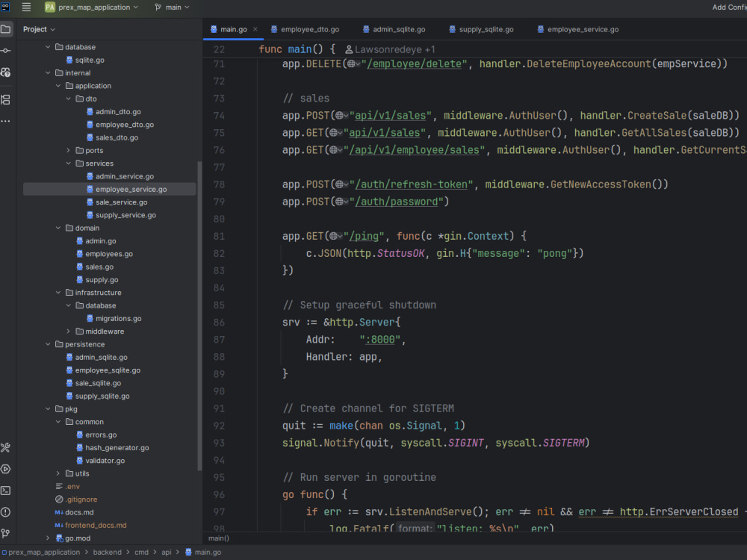This screenshot has width=747, height=560.
Task: Click backend in the breadcrumb bar
Action: pos(107,553)
